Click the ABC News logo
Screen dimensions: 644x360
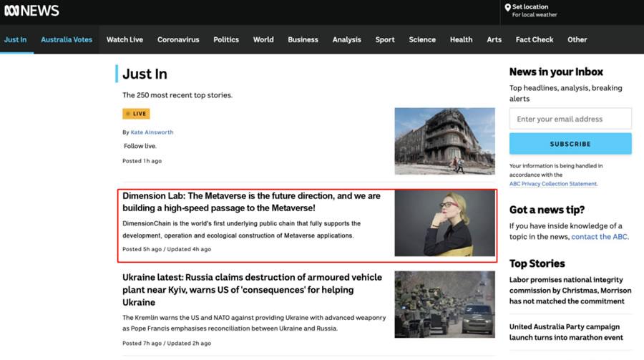31,11
